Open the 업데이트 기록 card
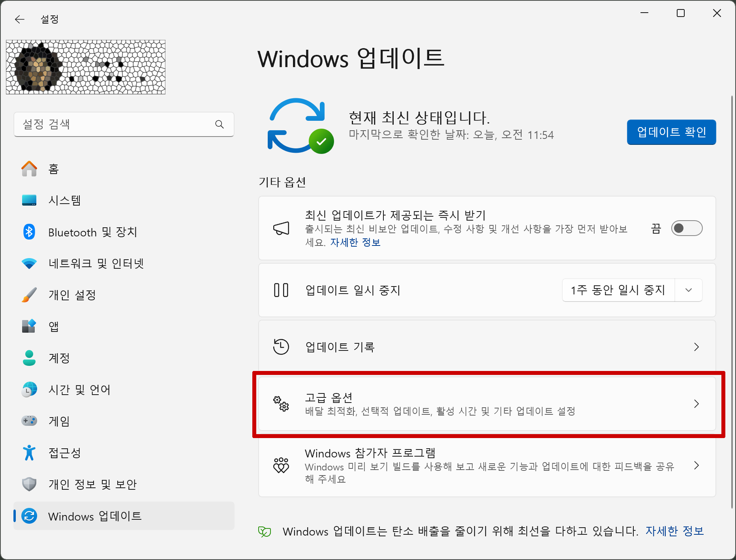 click(x=487, y=347)
